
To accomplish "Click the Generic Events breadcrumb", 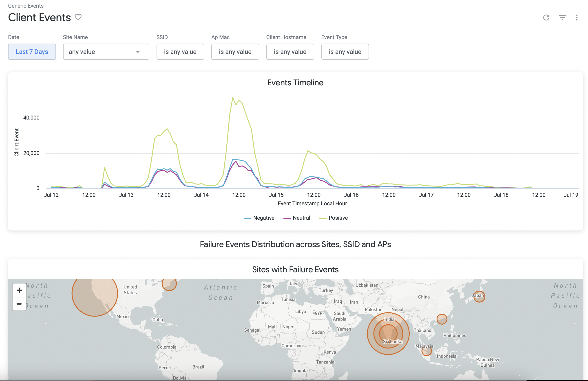I will pos(26,6).
